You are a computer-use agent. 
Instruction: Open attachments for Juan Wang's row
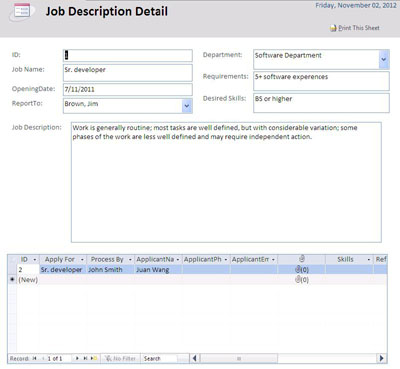tap(302, 269)
